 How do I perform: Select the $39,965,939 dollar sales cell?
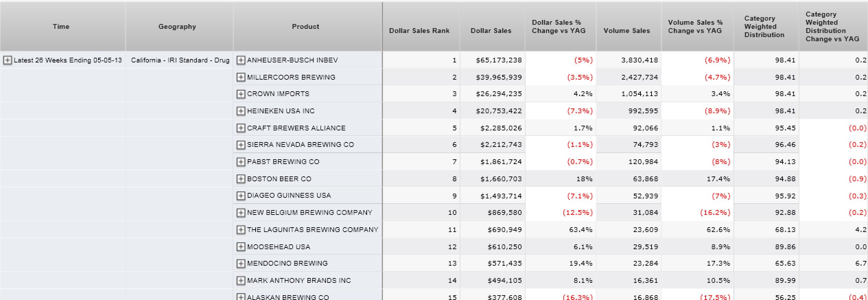[493, 77]
